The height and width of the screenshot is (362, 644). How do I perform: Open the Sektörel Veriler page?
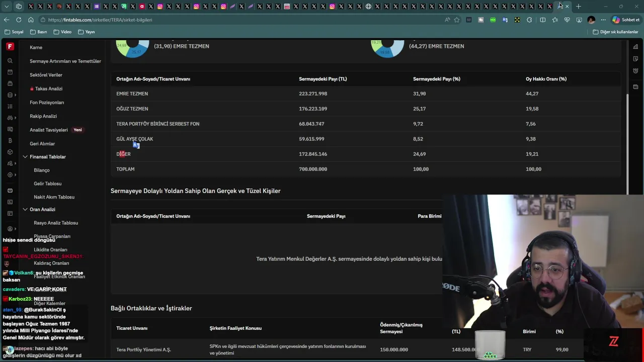pyautogui.click(x=46, y=75)
